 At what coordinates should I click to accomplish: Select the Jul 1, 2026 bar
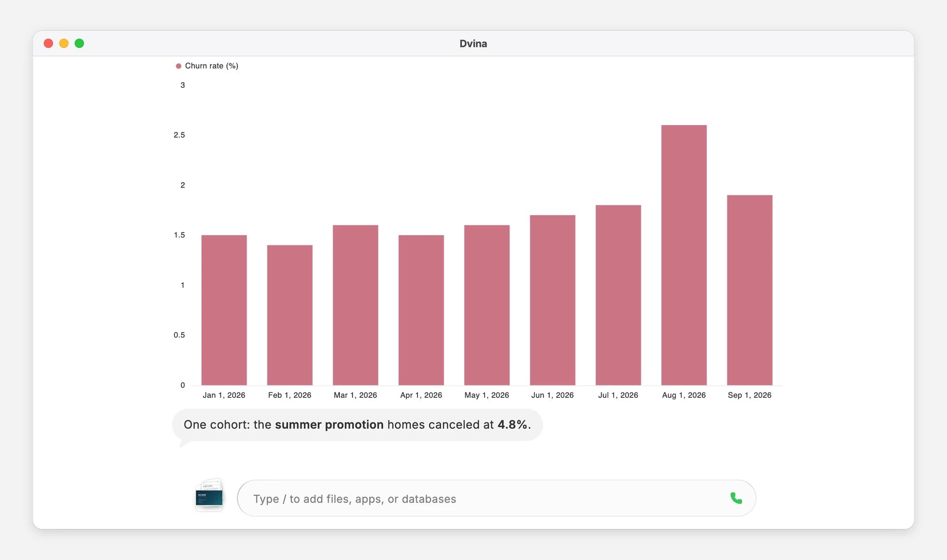(618, 295)
